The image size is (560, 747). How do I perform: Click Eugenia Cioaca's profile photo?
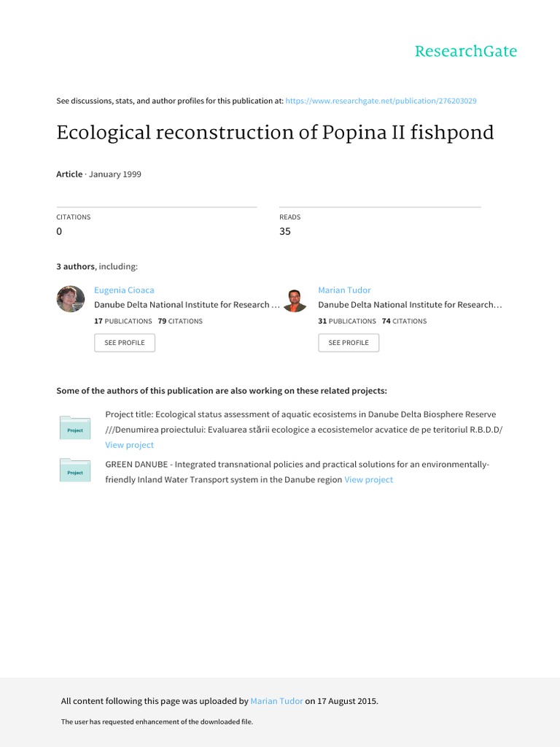[x=71, y=299]
